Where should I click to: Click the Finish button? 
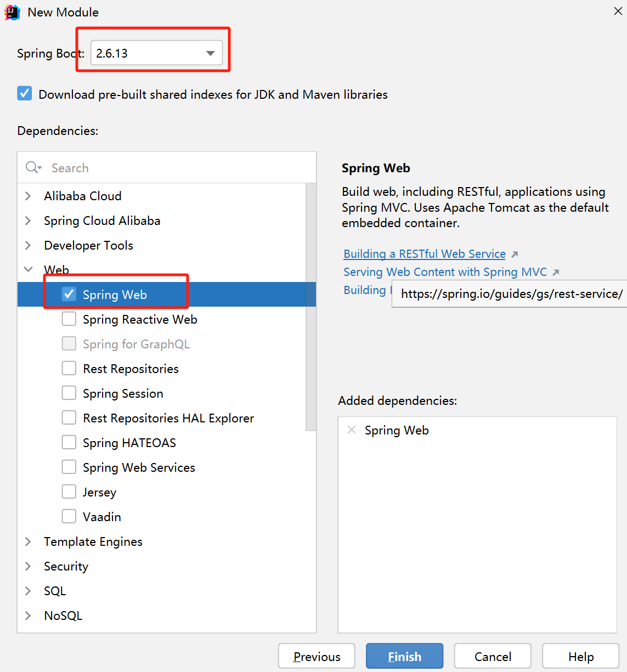pos(404,656)
